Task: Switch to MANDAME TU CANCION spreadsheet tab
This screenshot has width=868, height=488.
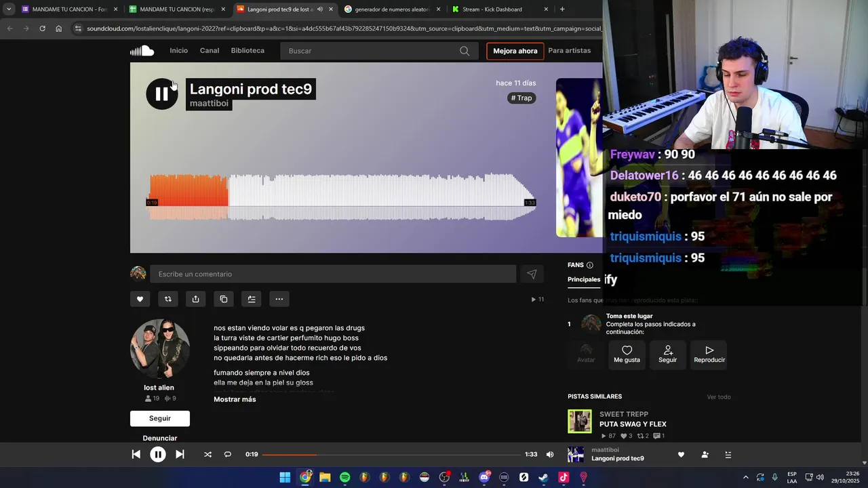Action: 177,9
